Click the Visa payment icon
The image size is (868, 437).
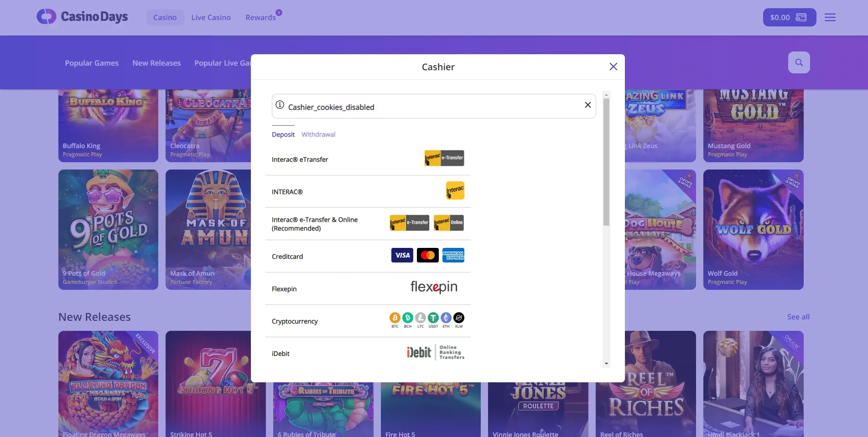402,255
